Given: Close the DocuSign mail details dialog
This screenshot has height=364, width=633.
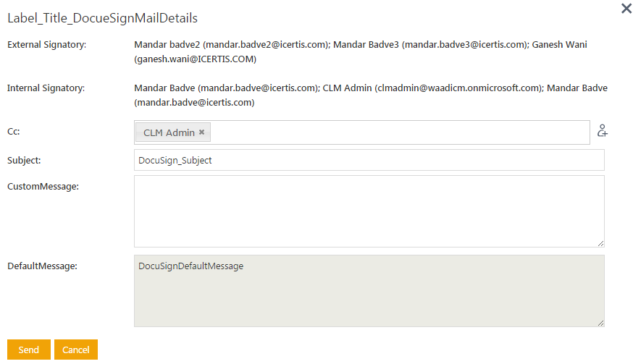Looking at the screenshot, I should coord(626,9).
